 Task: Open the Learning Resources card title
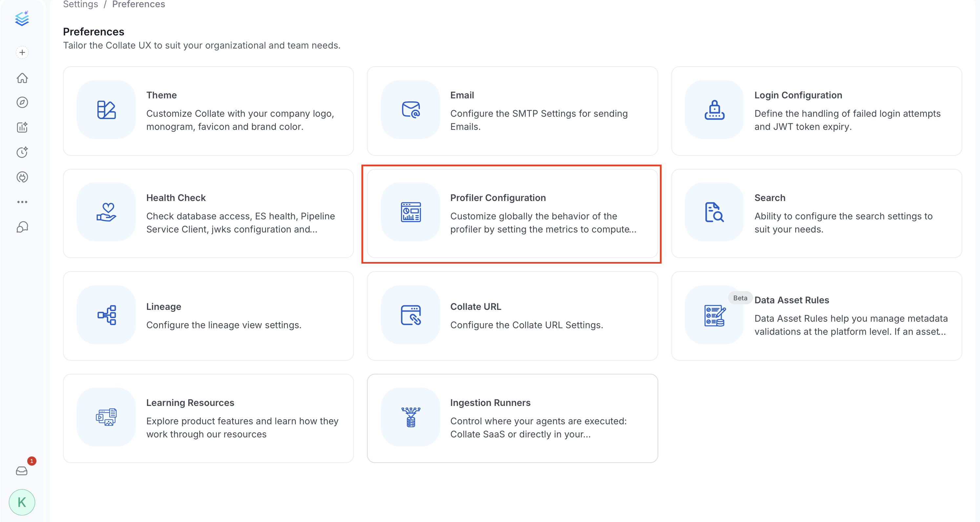190,403
